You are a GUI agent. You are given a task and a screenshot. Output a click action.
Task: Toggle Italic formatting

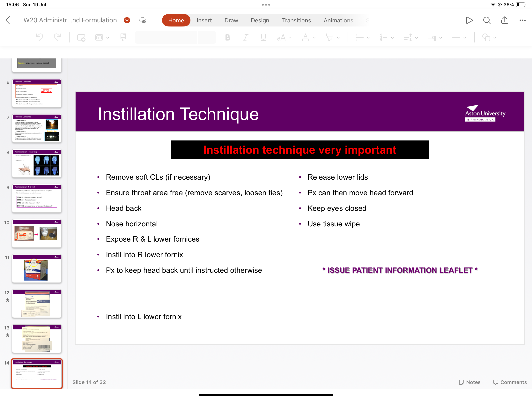click(245, 38)
